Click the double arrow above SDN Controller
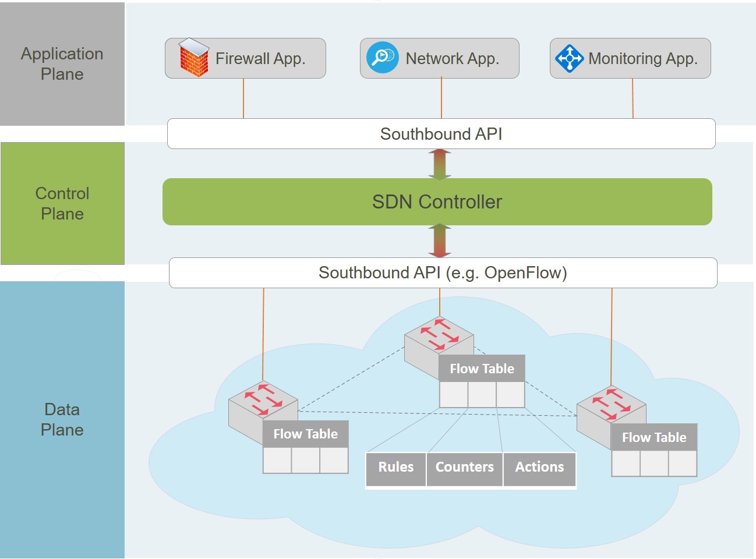The image size is (756, 559). click(x=440, y=164)
